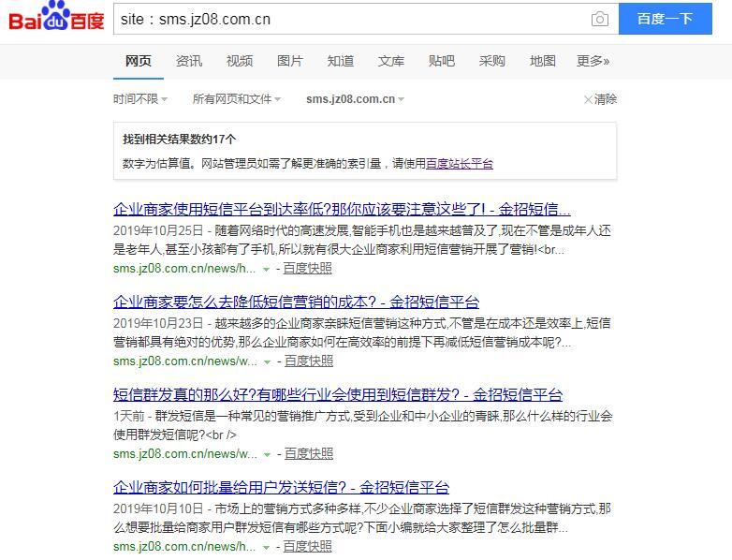Open result 企业商家使用短信平台到达率低
Image resolution: width=732 pixels, height=560 pixels.
[x=342, y=209]
